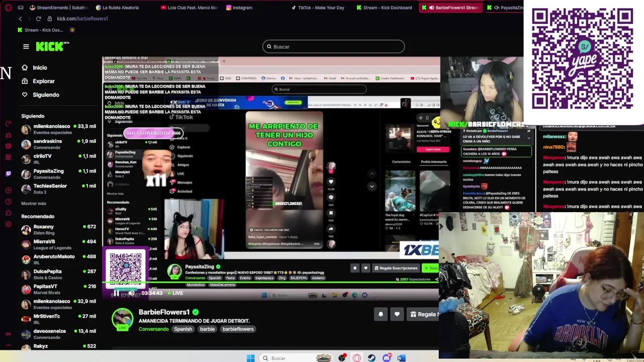Open Roxanny channel in Recomendado list
The image size is (644, 362).
coord(58,229)
